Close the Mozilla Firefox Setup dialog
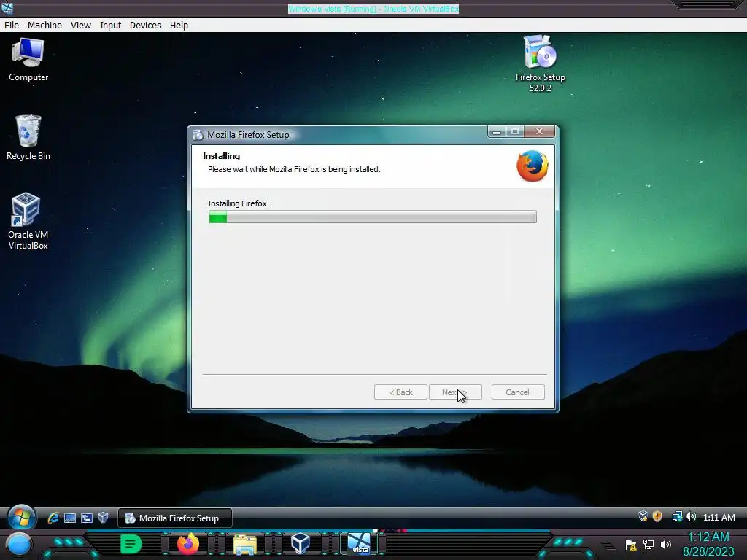Screen dimensions: 747x560 coord(539,131)
